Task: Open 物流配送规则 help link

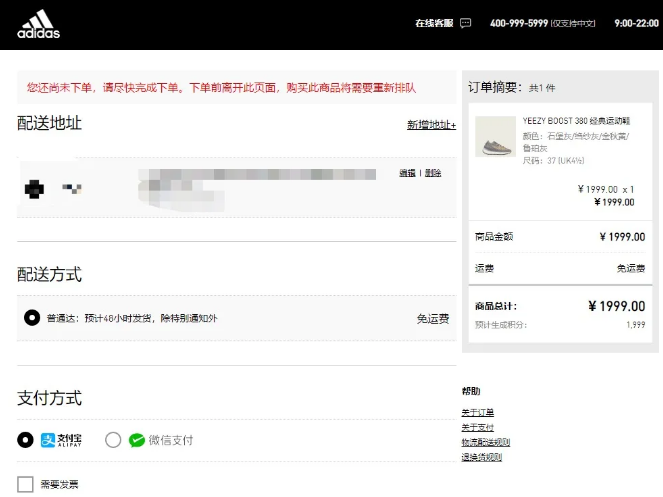Action: click(x=485, y=442)
